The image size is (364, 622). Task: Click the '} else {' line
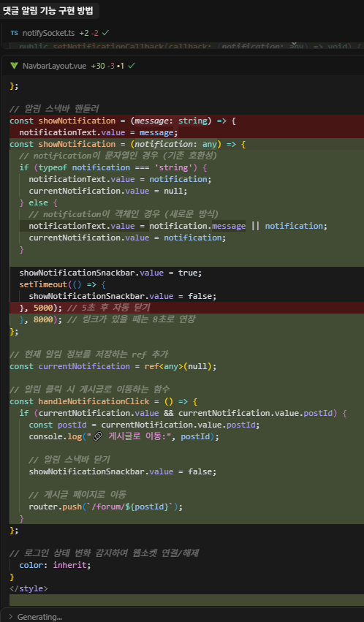39,202
